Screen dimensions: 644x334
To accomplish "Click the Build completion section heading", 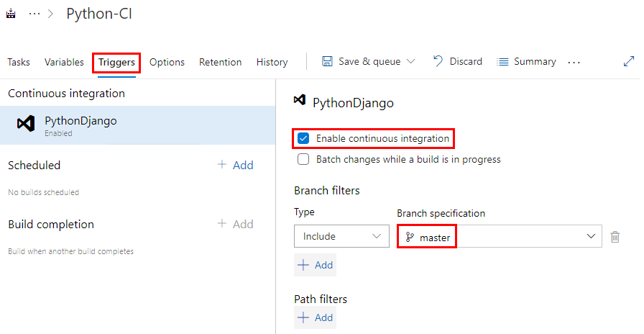I will [x=51, y=224].
